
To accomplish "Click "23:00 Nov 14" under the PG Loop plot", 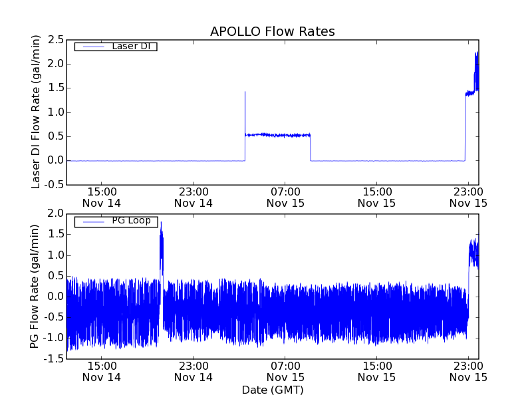I will tap(194, 372).
